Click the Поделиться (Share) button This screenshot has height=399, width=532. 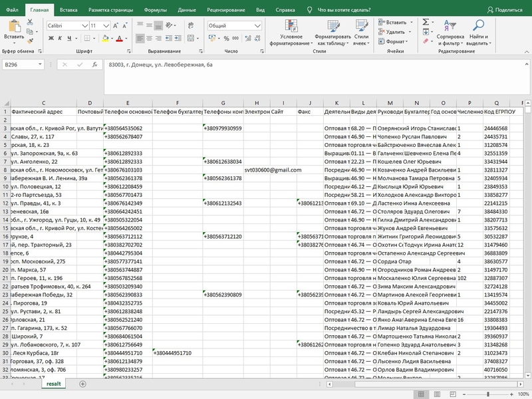(505, 11)
